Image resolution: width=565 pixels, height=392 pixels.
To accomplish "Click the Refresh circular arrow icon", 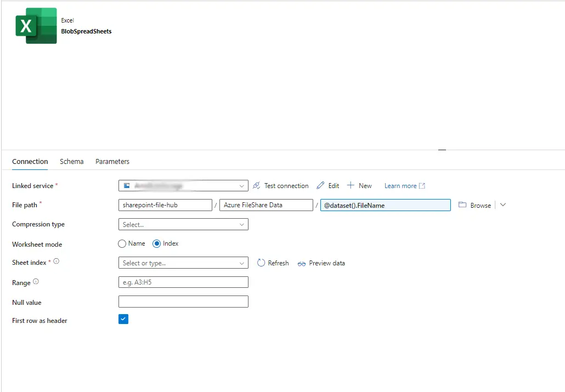I will coord(261,263).
